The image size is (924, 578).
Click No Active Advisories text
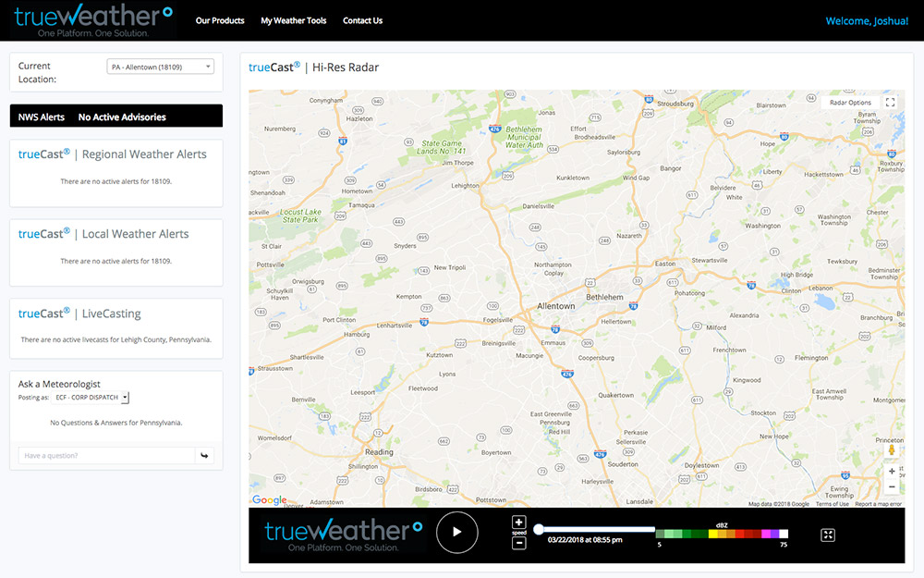click(122, 117)
